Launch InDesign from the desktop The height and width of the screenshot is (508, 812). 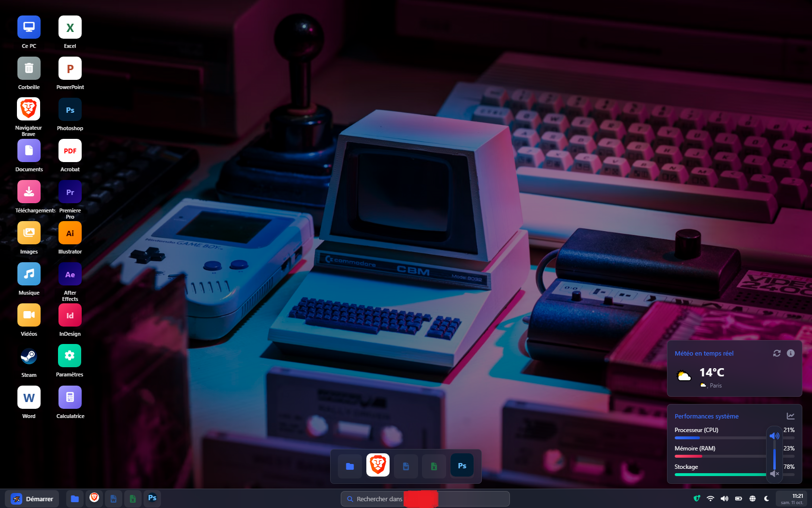click(x=70, y=315)
